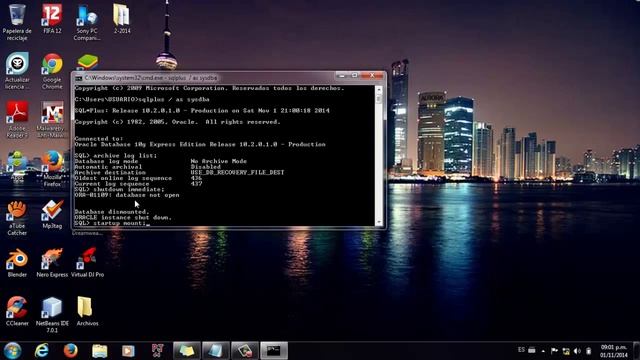Select the FIFA 12 desktop shortcut

(x=52, y=19)
